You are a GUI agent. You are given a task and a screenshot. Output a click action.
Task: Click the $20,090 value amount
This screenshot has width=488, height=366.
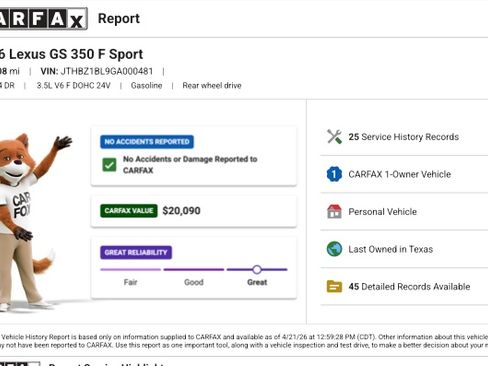point(181,211)
